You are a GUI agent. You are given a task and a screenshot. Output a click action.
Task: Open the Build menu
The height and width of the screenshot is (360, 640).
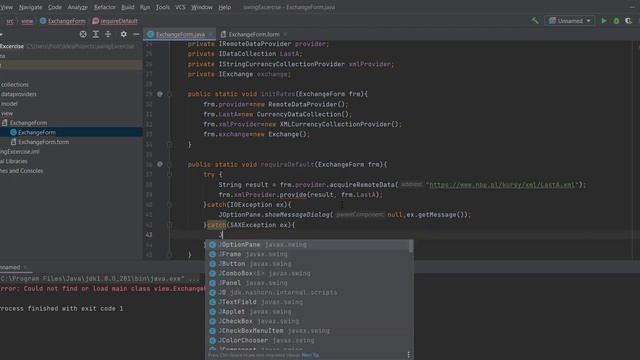(x=128, y=7)
